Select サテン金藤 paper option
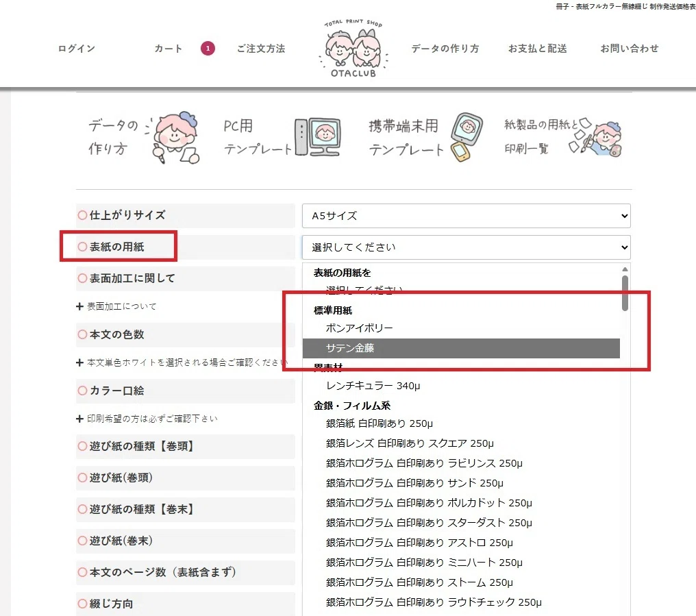The width and height of the screenshot is (696, 616). (461, 348)
